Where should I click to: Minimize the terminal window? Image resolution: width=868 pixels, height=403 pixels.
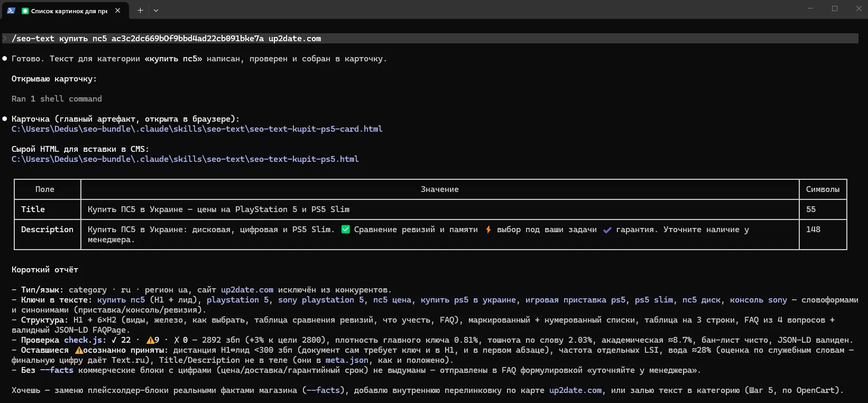810,8
